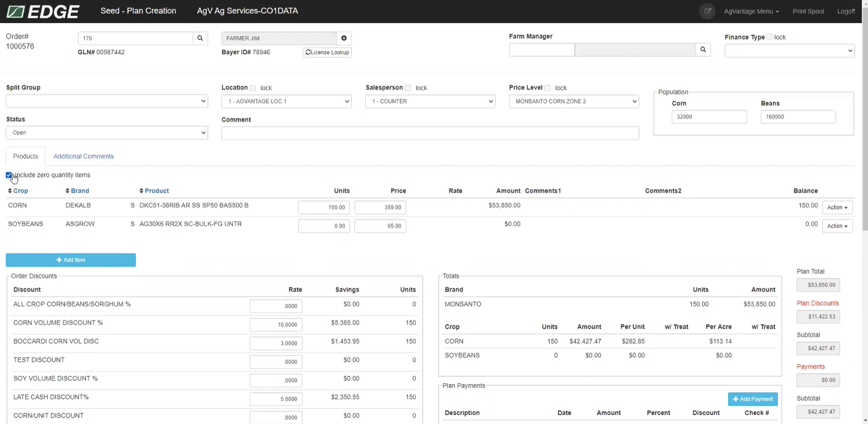Open the Location dropdown showing AGVANTAGE LOC 1
868x424 pixels.
[x=286, y=101]
